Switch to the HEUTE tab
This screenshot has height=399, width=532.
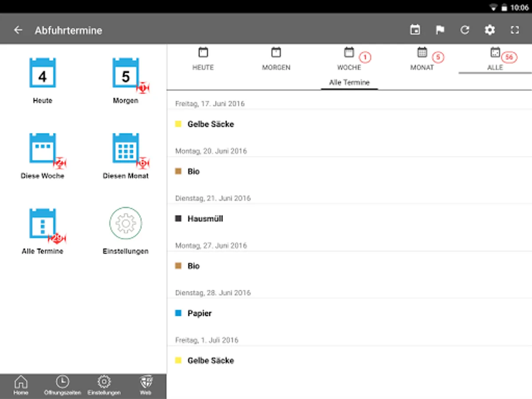coord(203,59)
